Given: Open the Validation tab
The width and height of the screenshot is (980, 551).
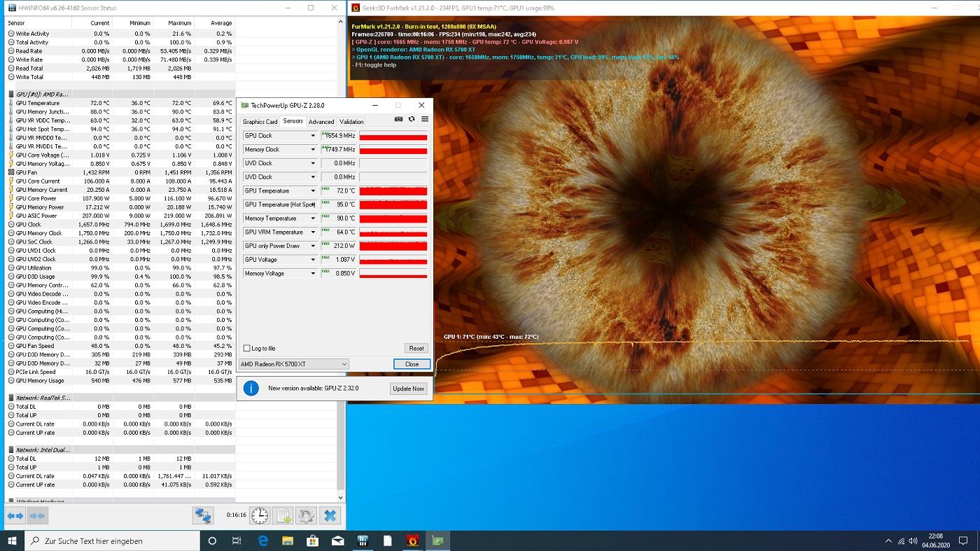Looking at the screenshot, I should tap(351, 122).
